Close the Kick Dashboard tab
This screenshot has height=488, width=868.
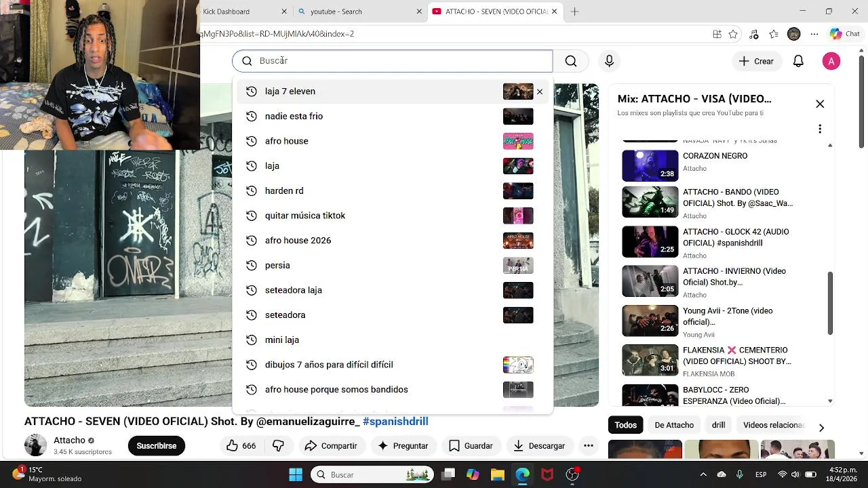[284, 12]
